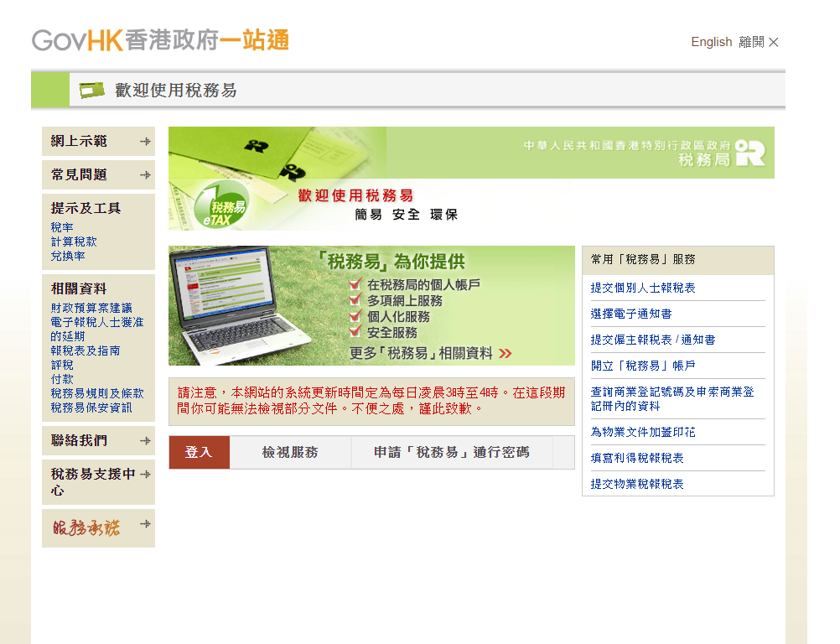The height and width of the screenshot is (644, 840).
Task: Open 開立「稅務易」帳戶 service link
Action: click(x=642, y=366)
